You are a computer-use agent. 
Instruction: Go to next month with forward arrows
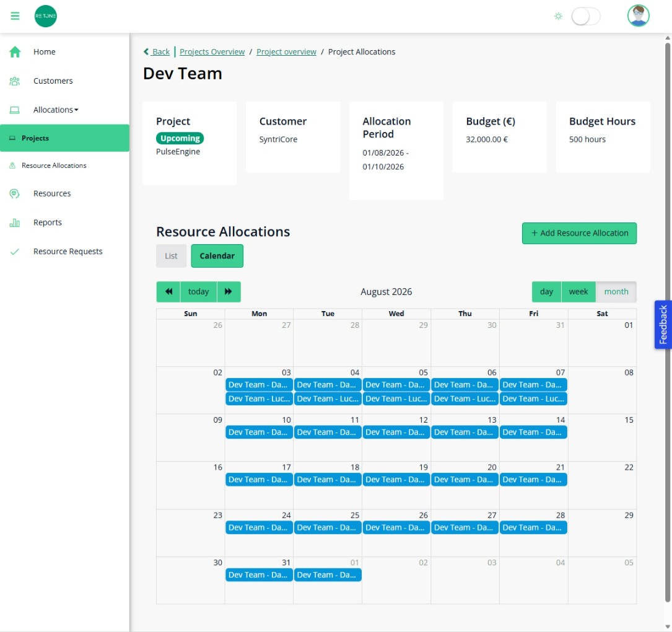point(229,292)
